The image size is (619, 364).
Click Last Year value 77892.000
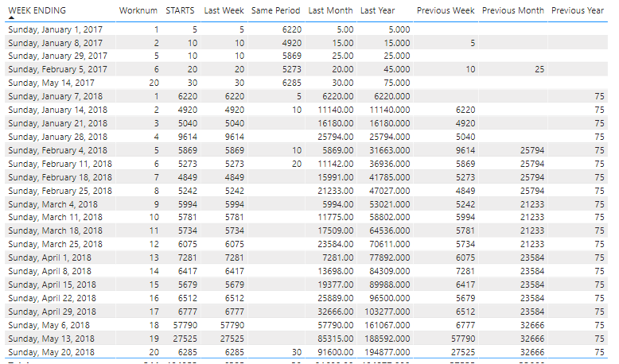(x=390, y=258)
